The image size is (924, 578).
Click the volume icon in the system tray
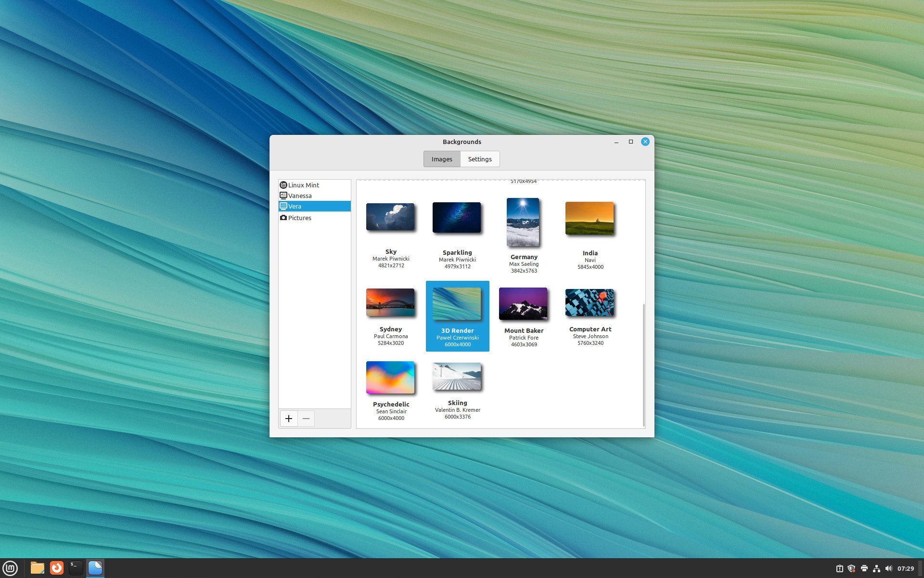point(888,567)
